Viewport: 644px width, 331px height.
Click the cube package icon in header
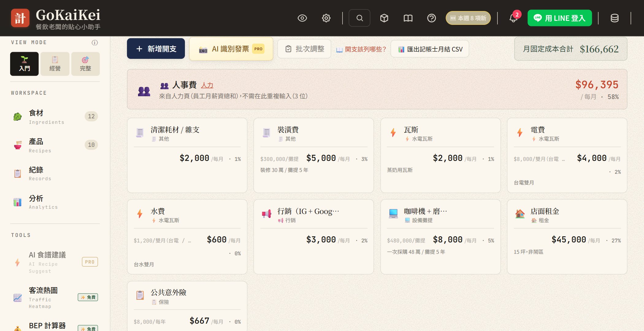point(384,18)
